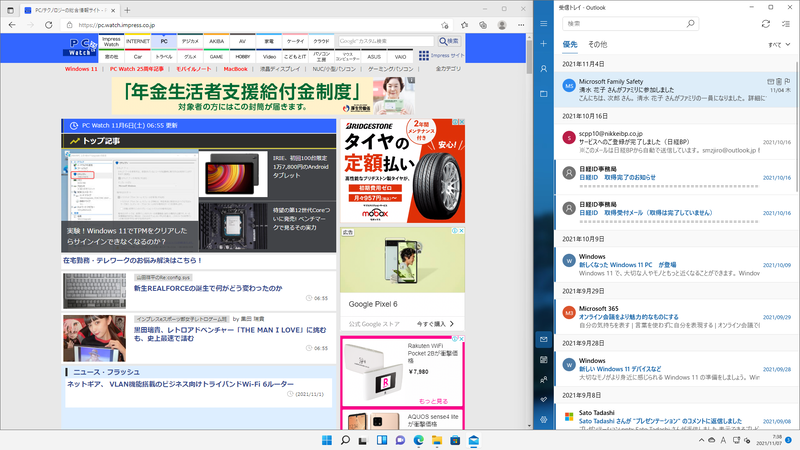The height and width of the screenshot is (450, 800).
Task: Click the magnifier icon in Outlook search box
Action: [x=690, y=23]
